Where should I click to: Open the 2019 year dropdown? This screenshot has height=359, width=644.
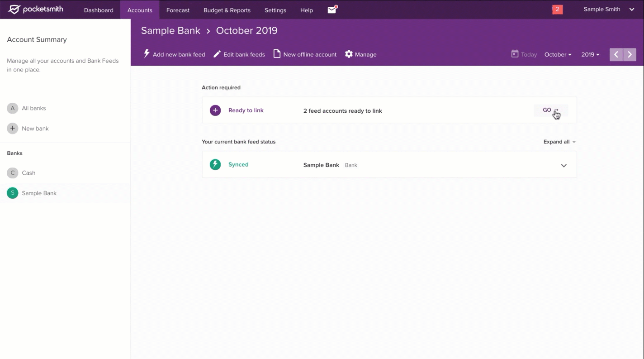(x=590, y=54)
